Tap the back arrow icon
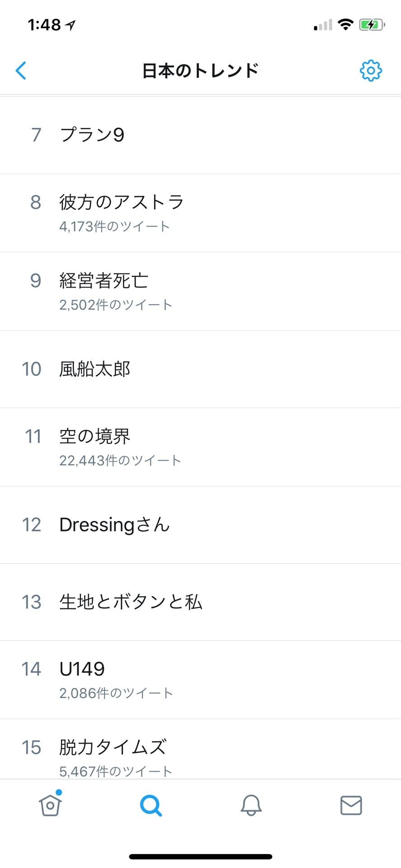 coord(21,71)
